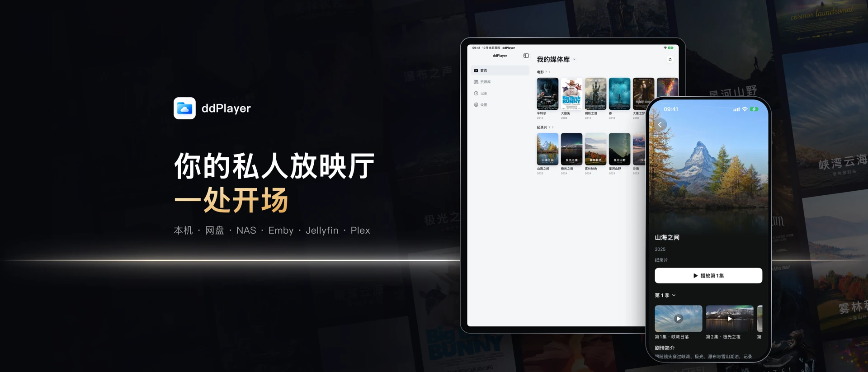Viewport: 868px width, 372px height.
Task: Open the 大象之梦 movie poster
Action: [643, 94]
